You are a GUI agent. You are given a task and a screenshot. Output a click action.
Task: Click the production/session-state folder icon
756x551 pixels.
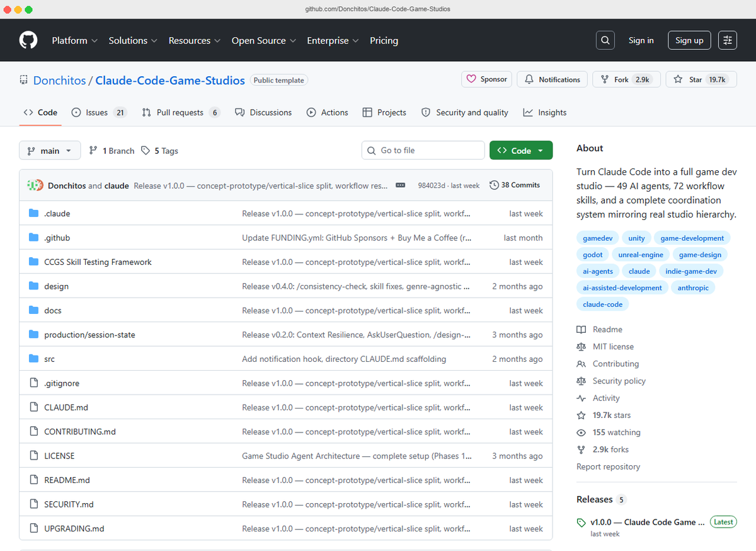pyautogui.click(x=33, y=335)
